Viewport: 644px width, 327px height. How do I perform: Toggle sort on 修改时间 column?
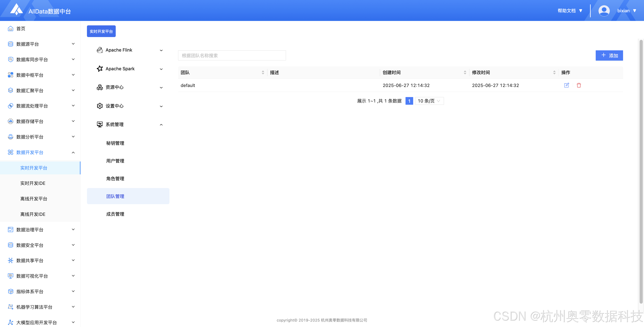(x=554, y=72)
